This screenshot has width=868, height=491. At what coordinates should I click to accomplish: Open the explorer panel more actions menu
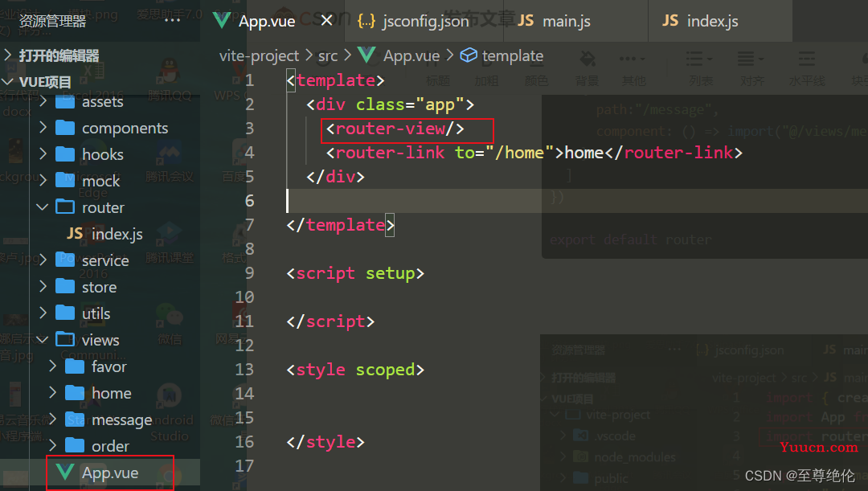tap(172, 20)
